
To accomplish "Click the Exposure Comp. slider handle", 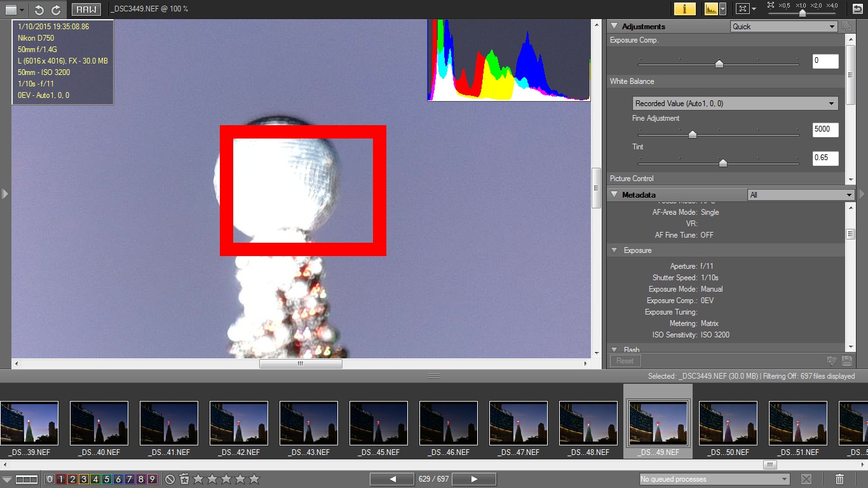I will 719,64.
